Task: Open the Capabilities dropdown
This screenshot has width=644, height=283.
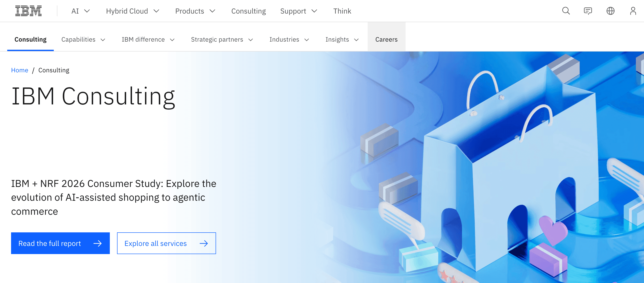Action: pos(83,39)
